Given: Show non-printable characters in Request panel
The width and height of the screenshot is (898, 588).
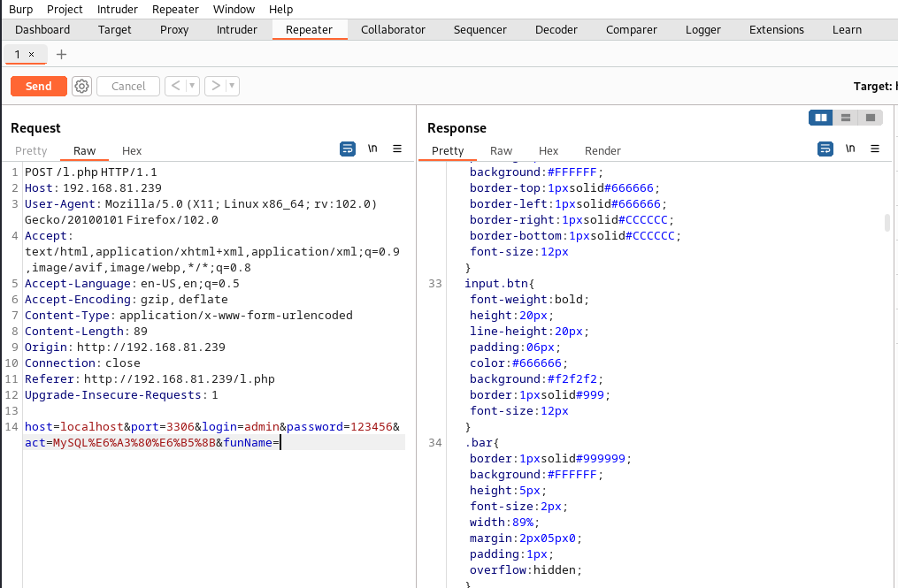Looking at the screenshot, I should coord(372,149).
